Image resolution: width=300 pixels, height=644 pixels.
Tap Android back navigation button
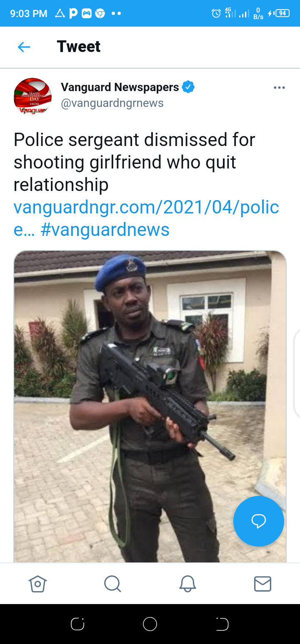pos(222,624)
